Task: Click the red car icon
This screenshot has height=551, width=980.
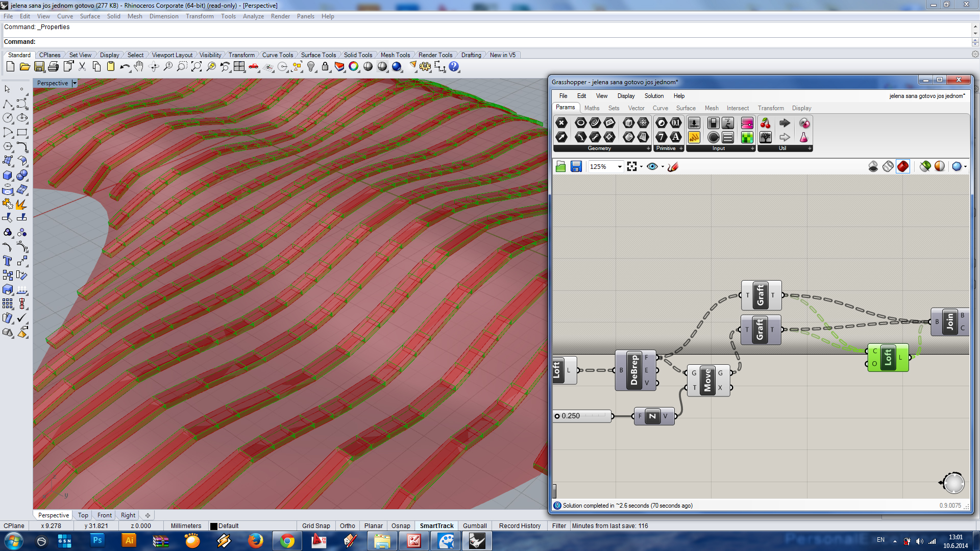Action: pyautogui.click(x=254, y=66)
